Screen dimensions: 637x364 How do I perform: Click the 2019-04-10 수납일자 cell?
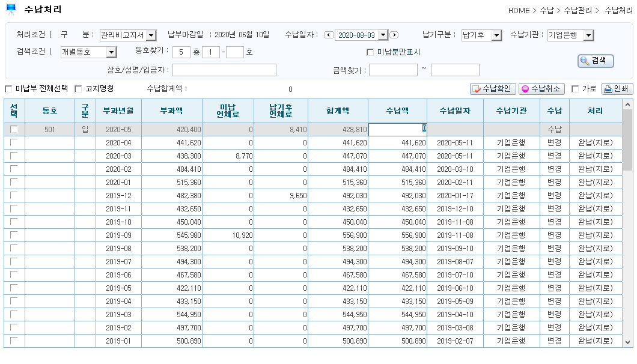455,314
